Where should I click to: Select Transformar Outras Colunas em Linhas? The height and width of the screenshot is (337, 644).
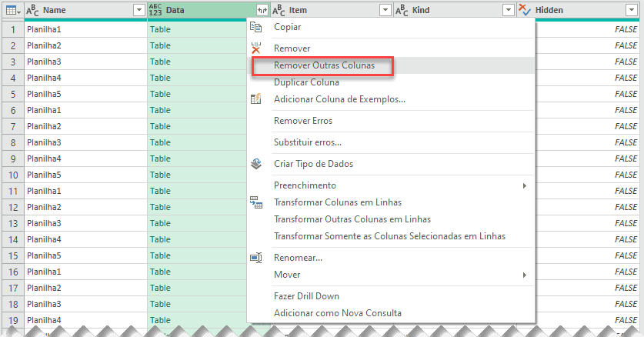tap(391, 219)
